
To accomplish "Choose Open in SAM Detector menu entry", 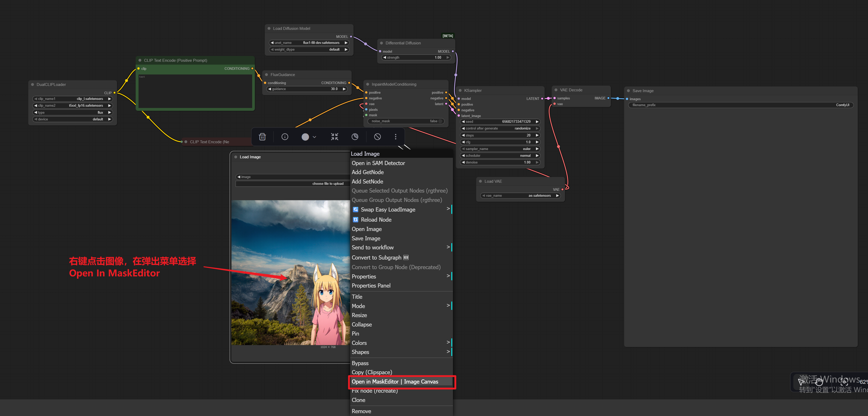I will pos(378,163).
